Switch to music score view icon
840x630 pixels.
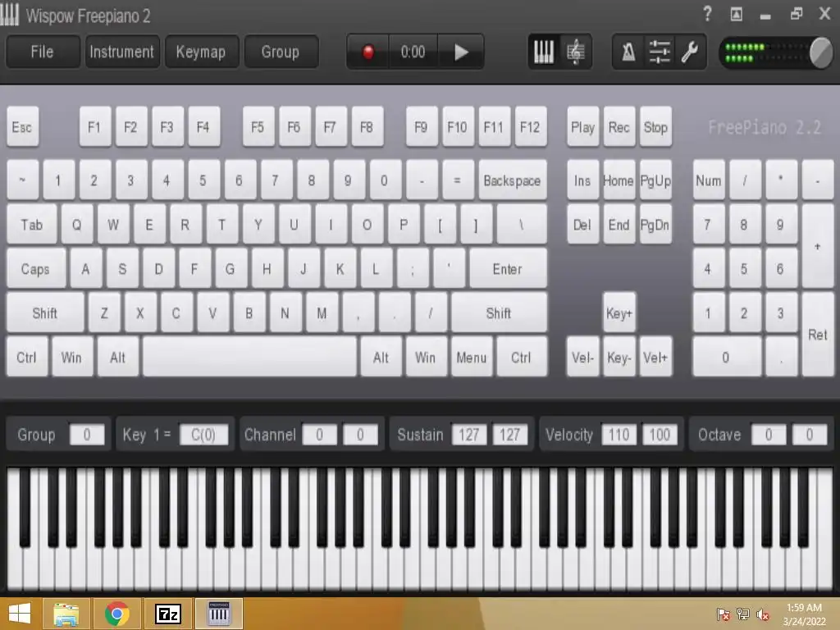pyautogui.click(x=575, y=52)
